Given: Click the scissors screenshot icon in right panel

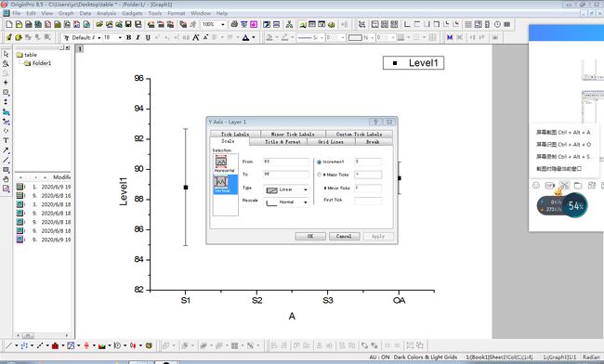Looking at the screenshot, I should point(564,186).
